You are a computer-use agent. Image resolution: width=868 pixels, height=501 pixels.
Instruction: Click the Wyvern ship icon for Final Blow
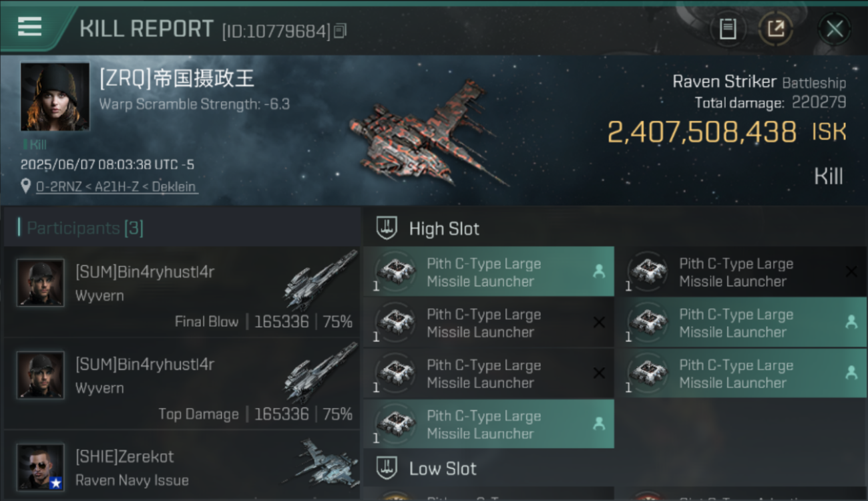click(x=320, y=281)
